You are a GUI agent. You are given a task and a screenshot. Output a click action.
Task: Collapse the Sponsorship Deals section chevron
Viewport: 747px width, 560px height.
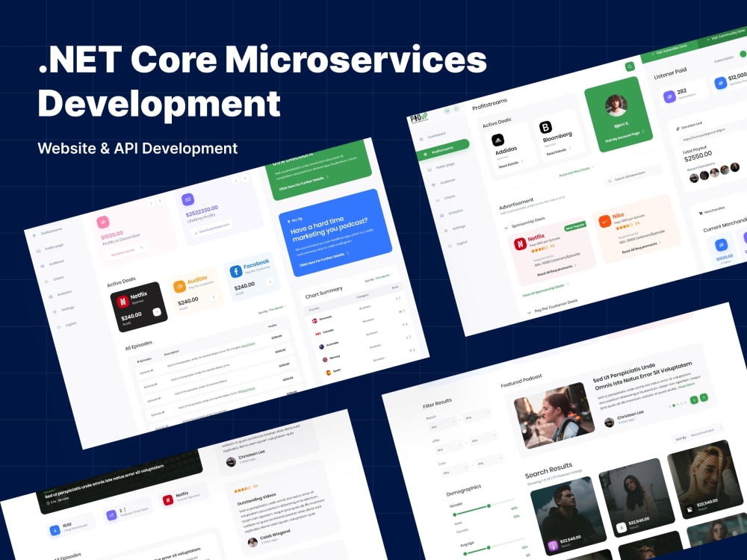(x=506, y=228)
